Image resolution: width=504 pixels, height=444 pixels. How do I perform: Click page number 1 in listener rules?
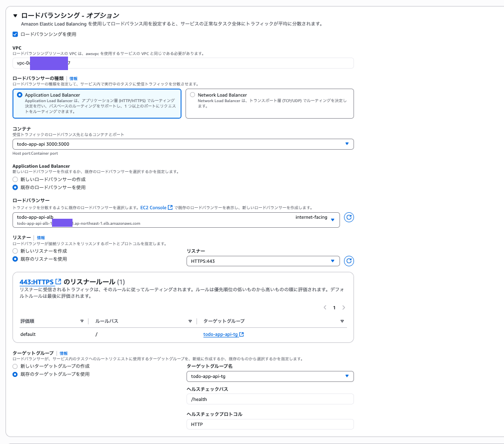pos(334,308)
